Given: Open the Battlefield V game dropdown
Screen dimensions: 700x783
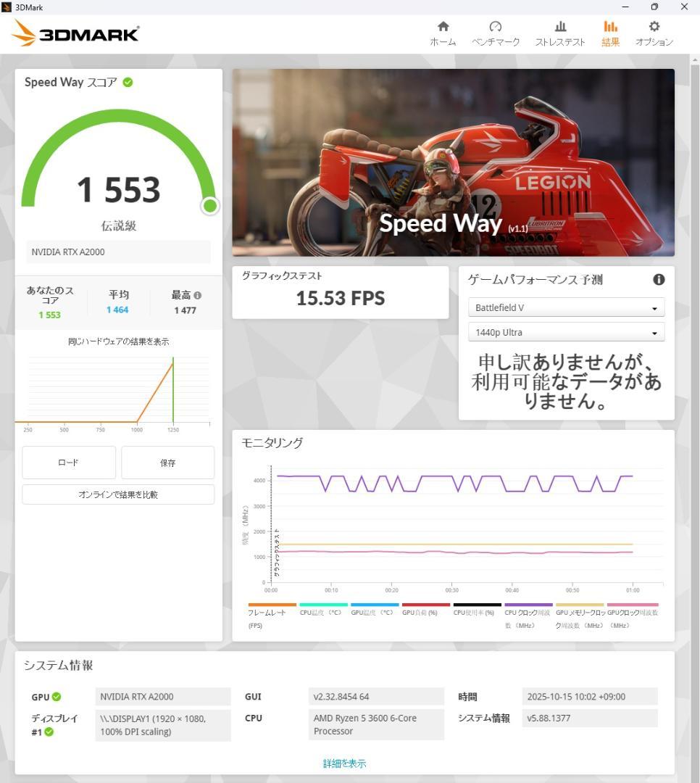Looking at the screenshot, I should [566, 307].
